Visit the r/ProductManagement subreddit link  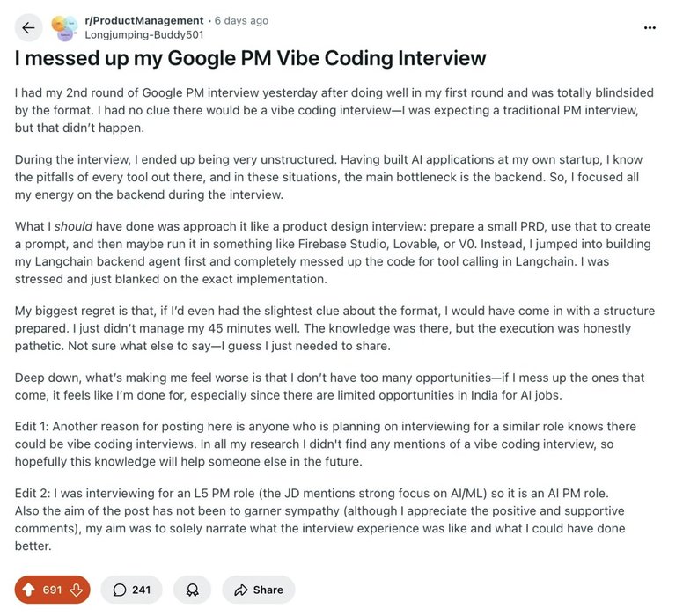pyautogui.click(x=144, y=20)
